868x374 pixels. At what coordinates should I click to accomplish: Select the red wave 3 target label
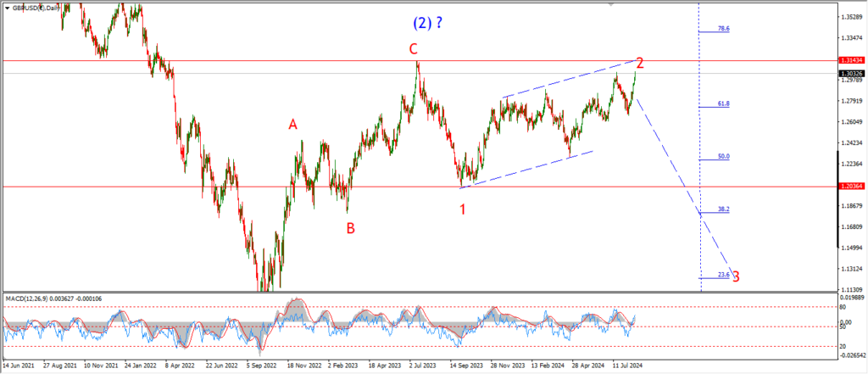pyautogui.click(x=736, y=276)
